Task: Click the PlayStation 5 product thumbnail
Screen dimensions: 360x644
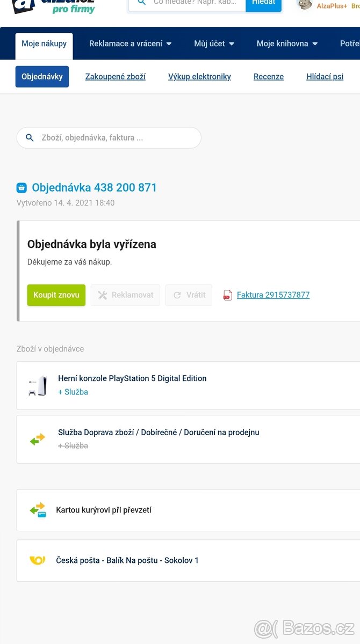Action: (38, 385)
